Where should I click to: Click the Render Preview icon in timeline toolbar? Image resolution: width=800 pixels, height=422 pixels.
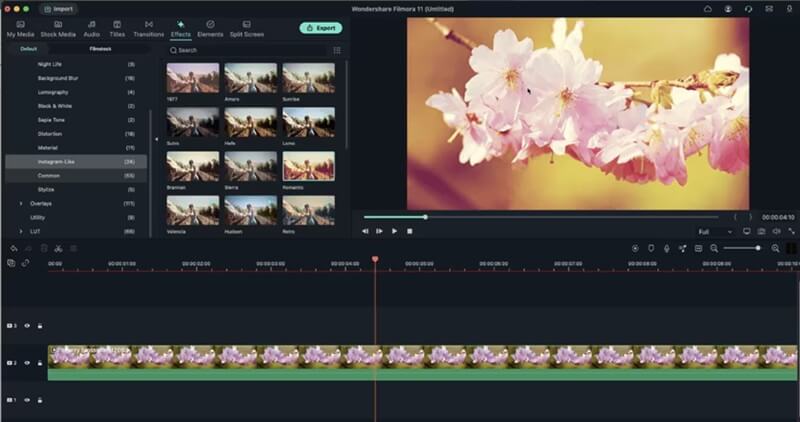point(635,248)
